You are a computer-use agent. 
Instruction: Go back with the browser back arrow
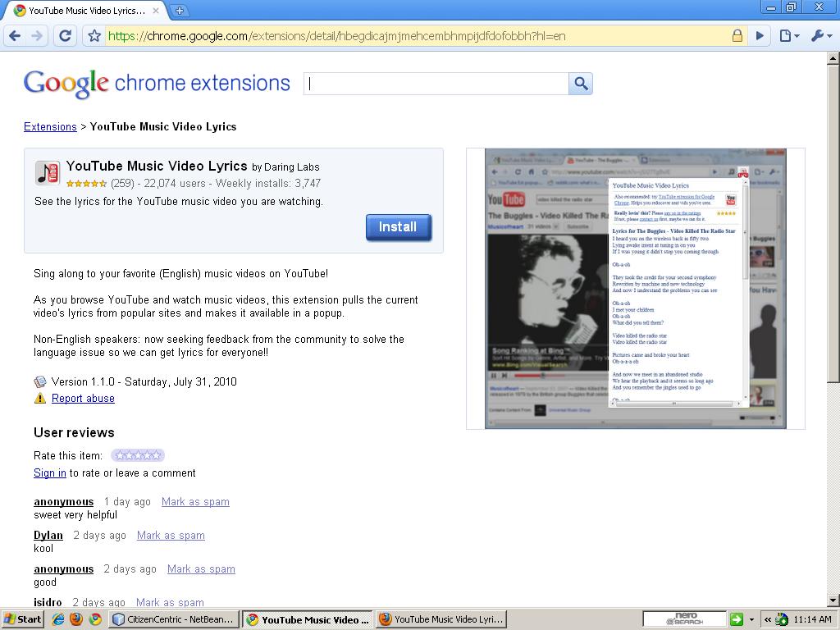(15, 36)
